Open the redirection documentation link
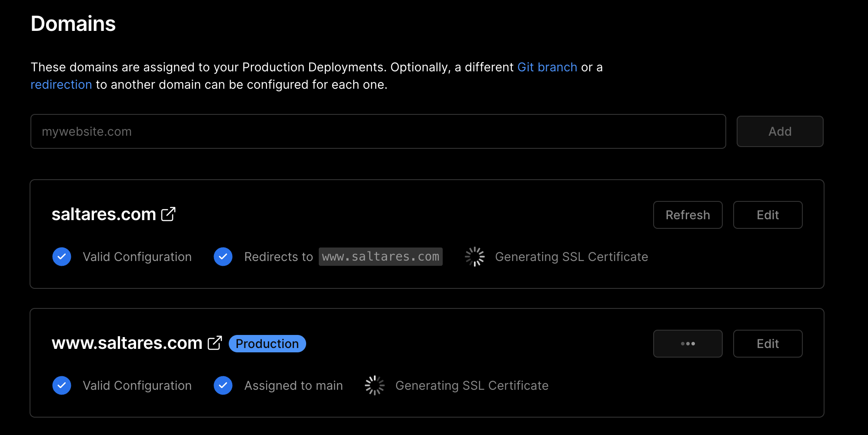Viewport: 868px width, 435px height. coord(61,84)
